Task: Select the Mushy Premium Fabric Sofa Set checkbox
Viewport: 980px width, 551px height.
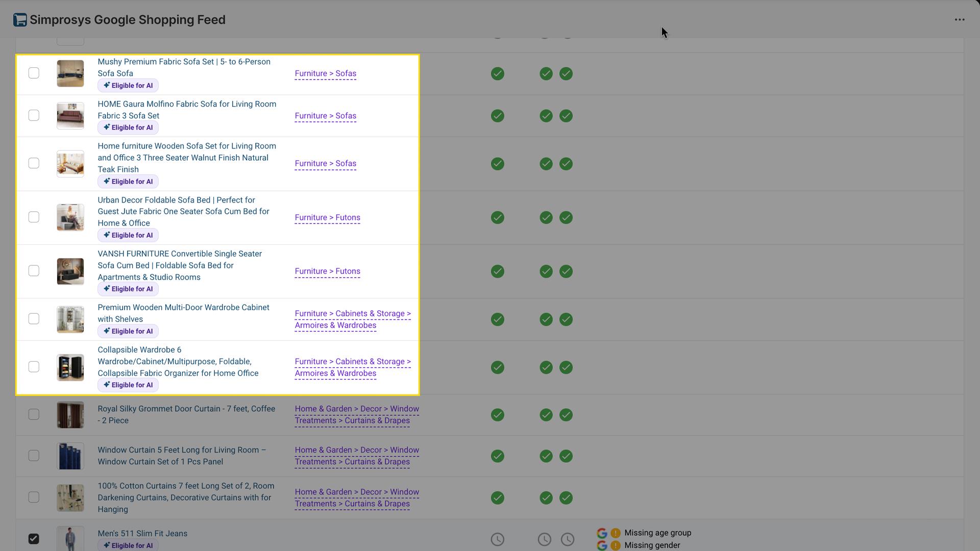Action: pyautogui.click(x=34, y=73)
